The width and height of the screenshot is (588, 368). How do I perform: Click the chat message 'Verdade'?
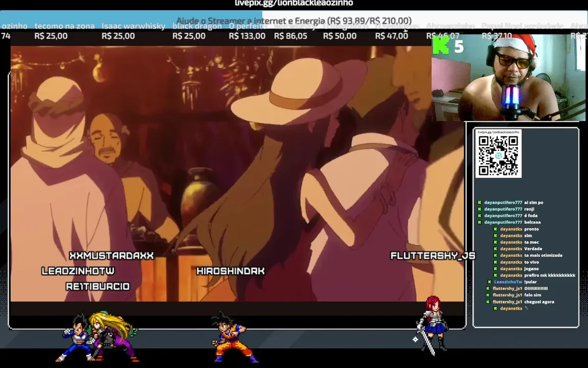coord(533,249)
